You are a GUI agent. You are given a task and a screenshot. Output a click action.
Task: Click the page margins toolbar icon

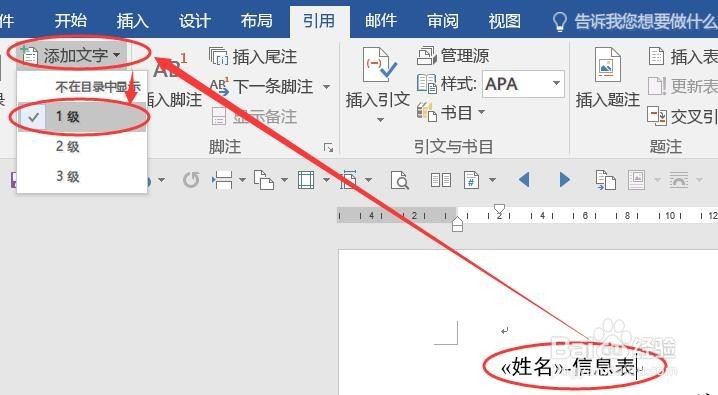306,180
